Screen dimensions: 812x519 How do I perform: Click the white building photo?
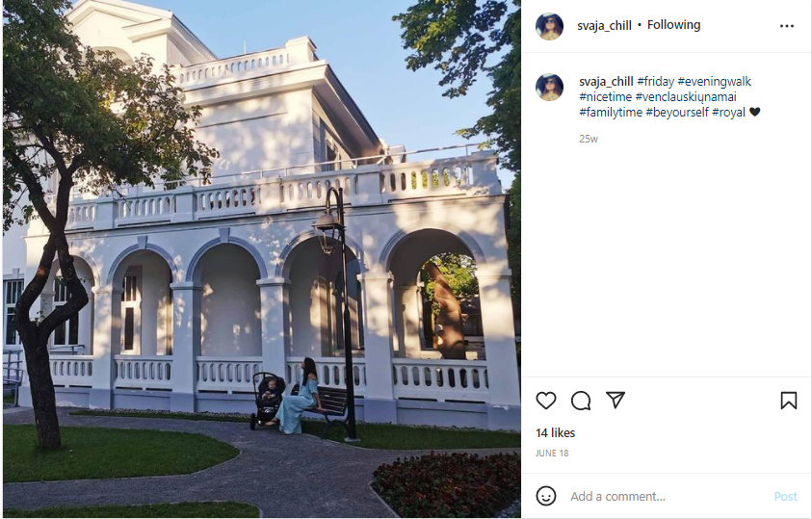(x=262, y=259)
